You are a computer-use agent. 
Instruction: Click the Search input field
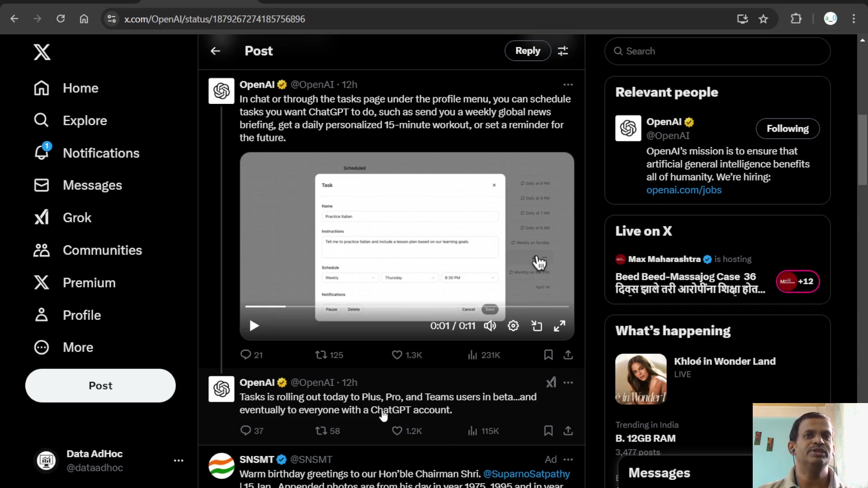(717, 51)
